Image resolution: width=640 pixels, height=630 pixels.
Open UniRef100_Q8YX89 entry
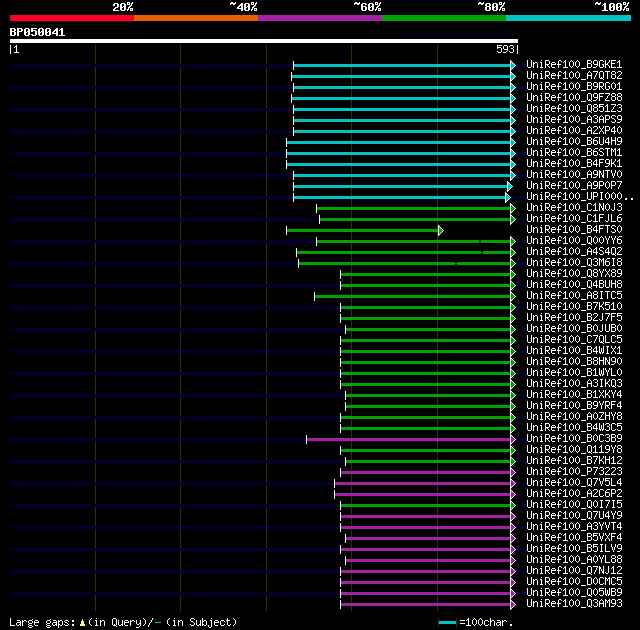574,274
